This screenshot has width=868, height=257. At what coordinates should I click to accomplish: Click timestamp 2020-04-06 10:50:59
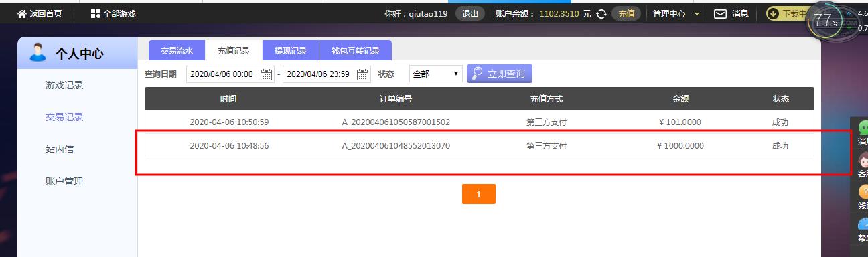(x=229, y=122)
